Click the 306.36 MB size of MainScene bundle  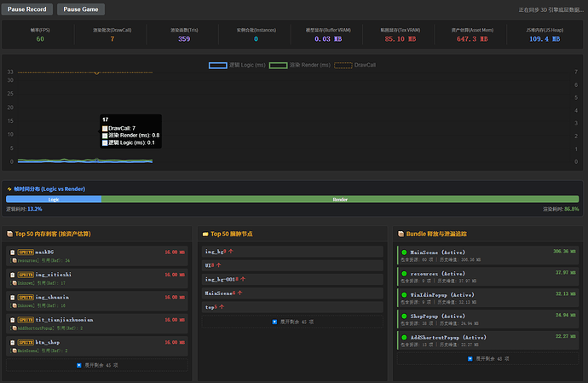[564, 251]
